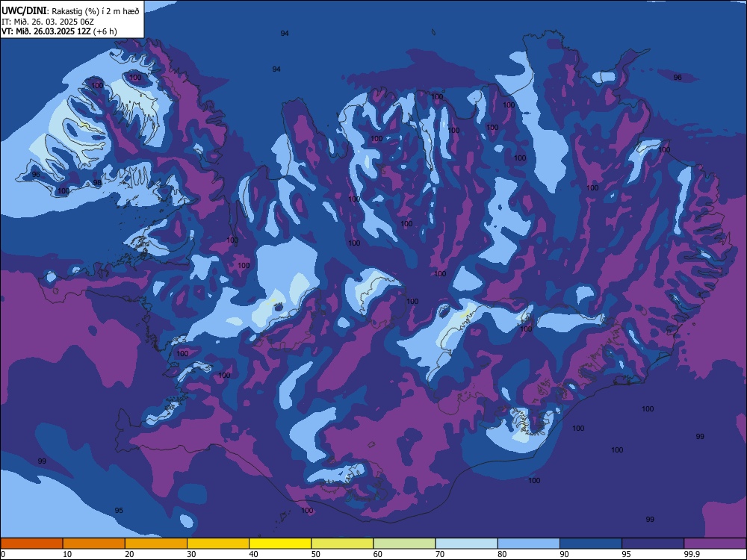Pick the light blue 80–90 legend swatch
Viewport: 747px width, 560px height.
point(529,544)
